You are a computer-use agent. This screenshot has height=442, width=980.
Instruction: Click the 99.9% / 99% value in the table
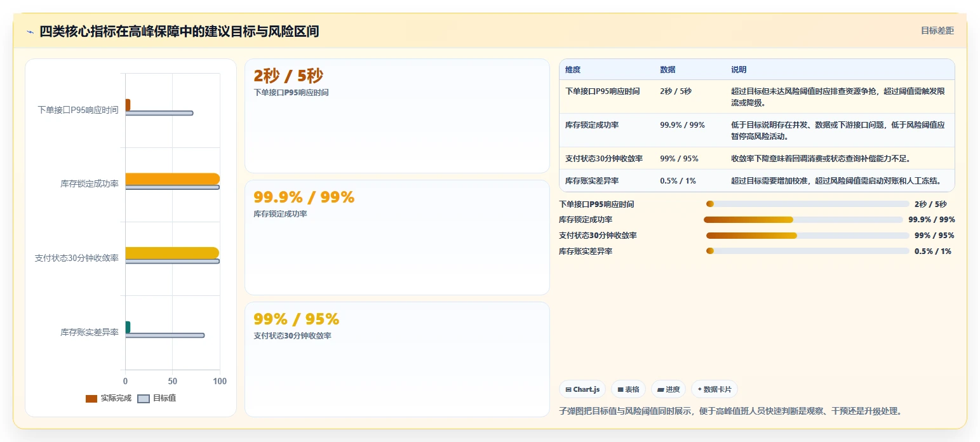(x=682, y=124)
